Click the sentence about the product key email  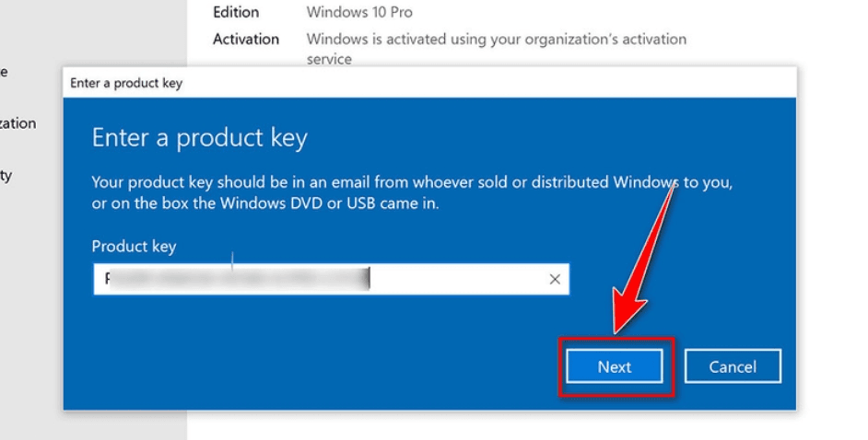412,182
